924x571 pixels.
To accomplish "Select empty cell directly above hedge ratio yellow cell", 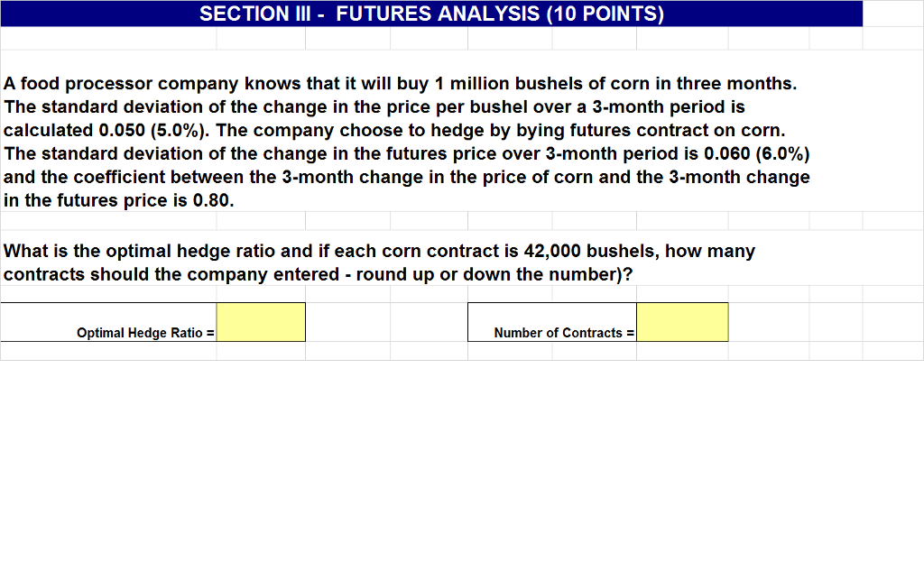I will pyautogui.click(x=261, y=294).
